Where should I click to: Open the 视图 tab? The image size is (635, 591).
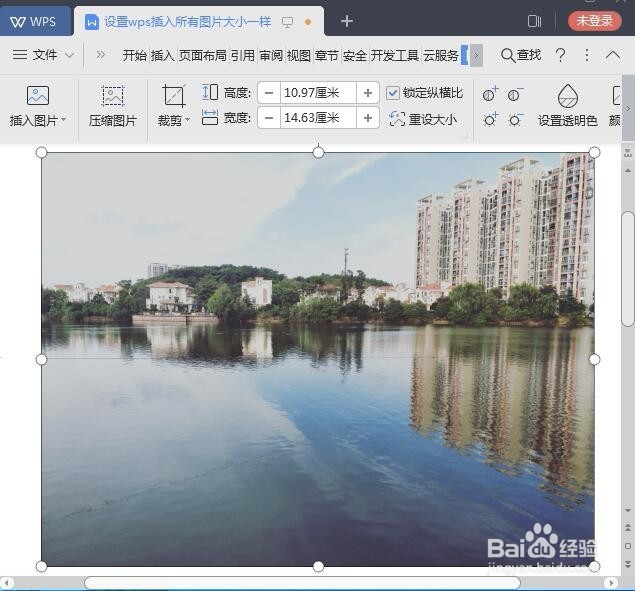pos(298,55)
